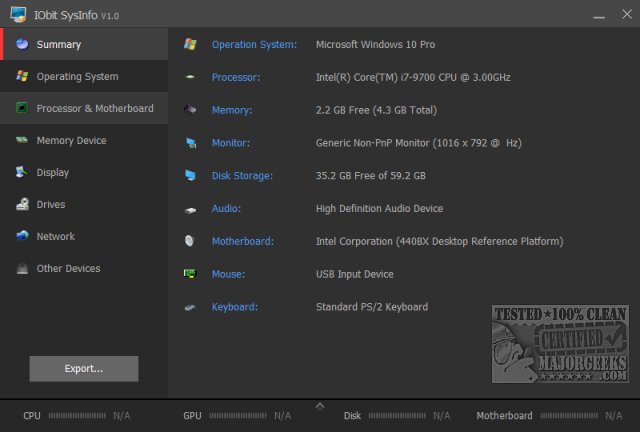
Task: Click the Other Devices icon in sidebar
Action: pyautogui.click(x=21, y=268)
